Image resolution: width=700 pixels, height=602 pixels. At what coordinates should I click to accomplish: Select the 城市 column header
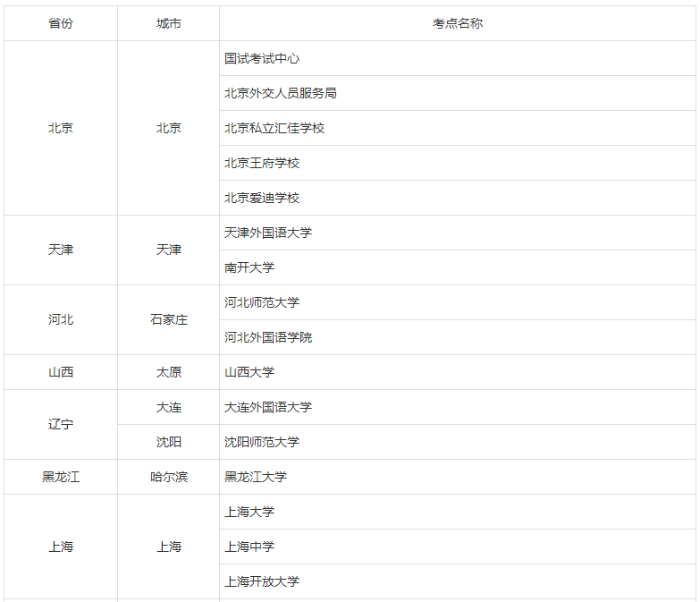pos(169,23)
